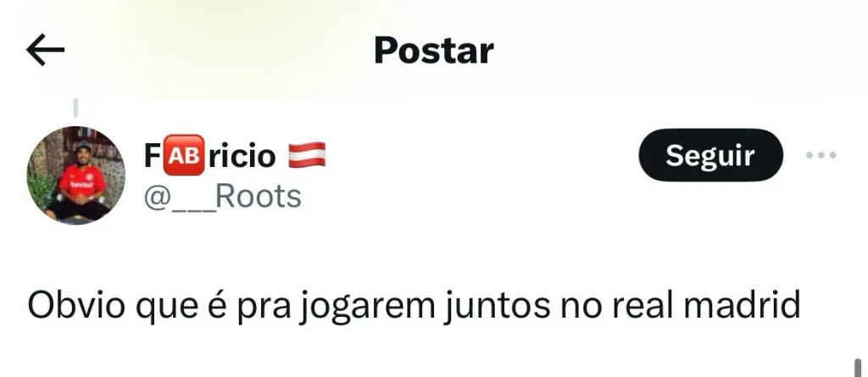
Task: Click the scrollbar at the bottom right edge
Action: click(x=858, y=368)
